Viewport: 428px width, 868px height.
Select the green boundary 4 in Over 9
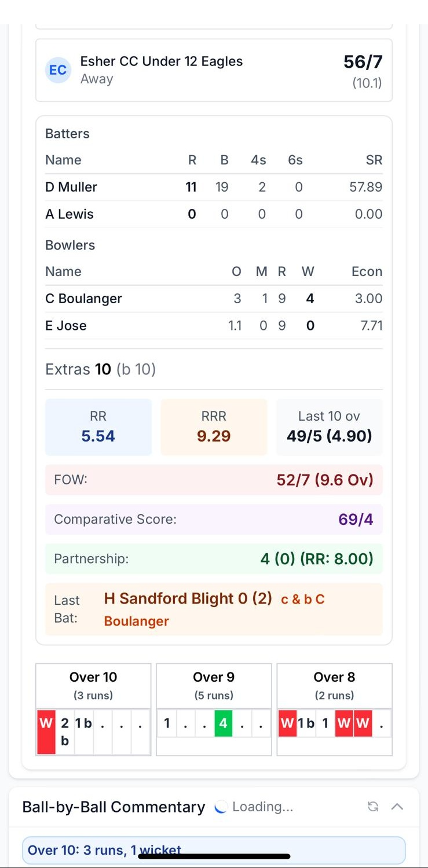coord(223,723)
